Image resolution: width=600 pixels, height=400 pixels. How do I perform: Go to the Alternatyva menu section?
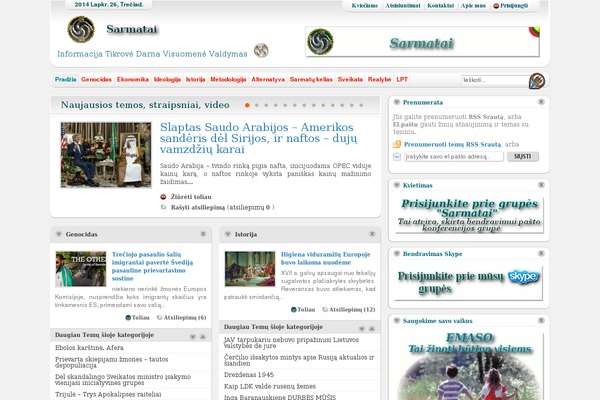[x=268, y=79]
